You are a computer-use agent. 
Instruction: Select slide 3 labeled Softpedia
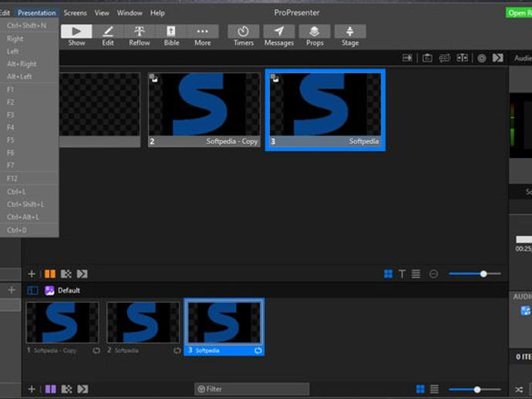[325, 110]
